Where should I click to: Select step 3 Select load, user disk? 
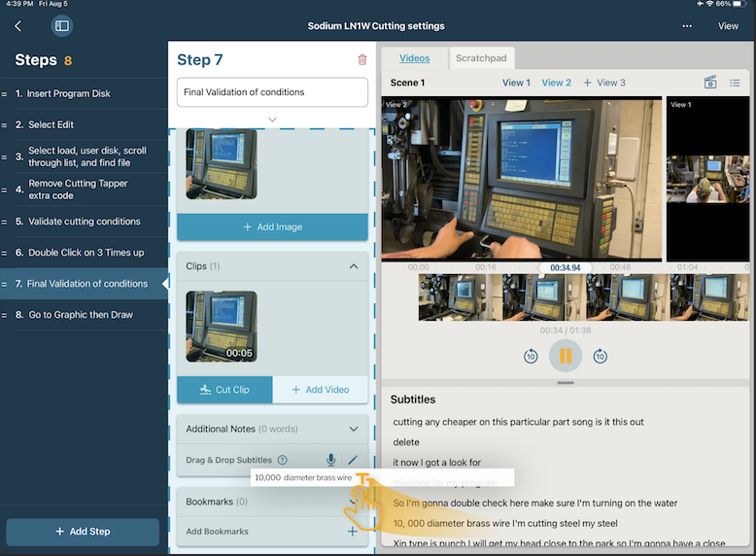tap(84, 156)
